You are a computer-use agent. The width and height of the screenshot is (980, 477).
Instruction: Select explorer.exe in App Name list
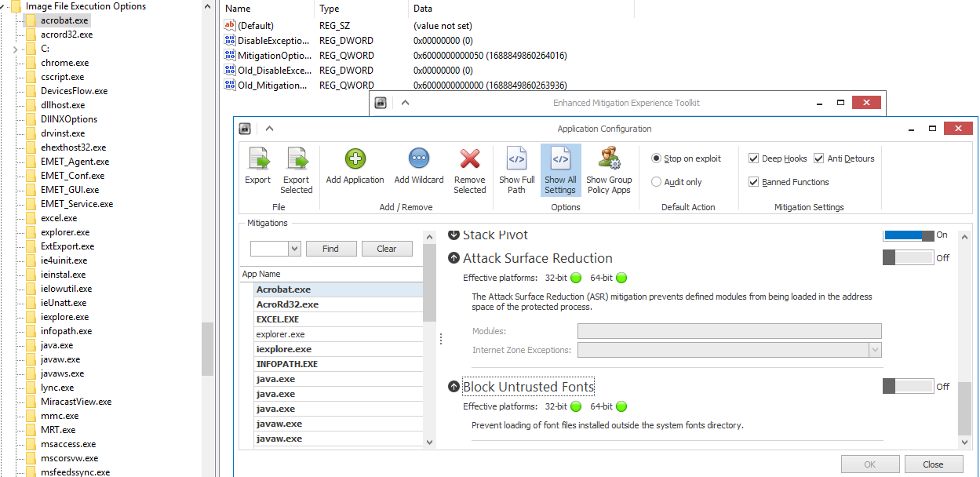(338, 334)
